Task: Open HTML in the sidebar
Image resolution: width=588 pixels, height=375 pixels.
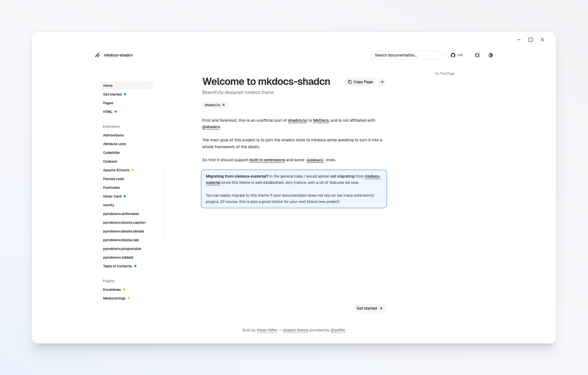Action: [108, 112]
